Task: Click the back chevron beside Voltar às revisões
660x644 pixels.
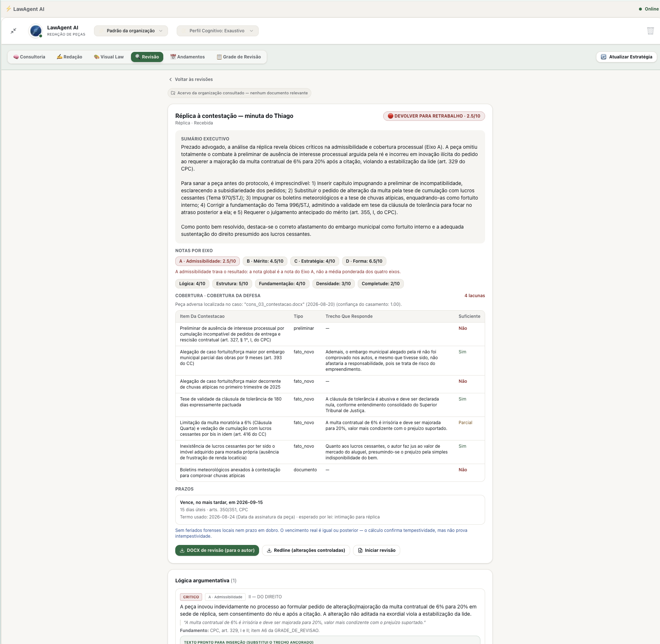Action: 171,79
